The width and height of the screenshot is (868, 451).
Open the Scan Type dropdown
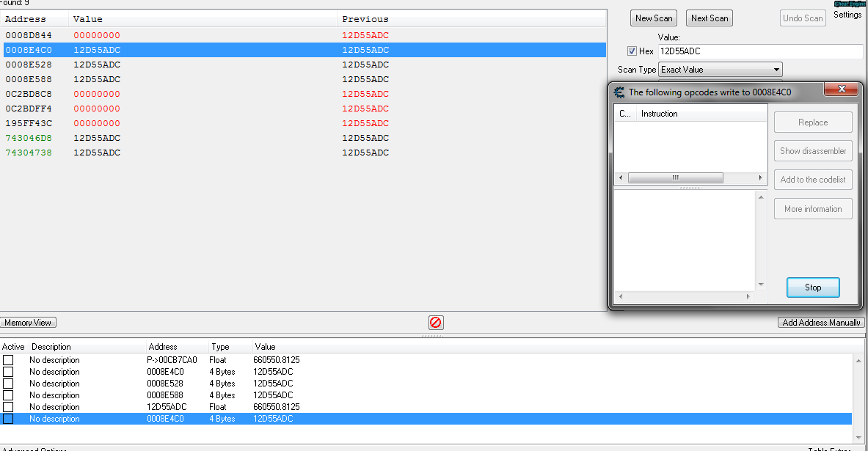coord(721,70)
